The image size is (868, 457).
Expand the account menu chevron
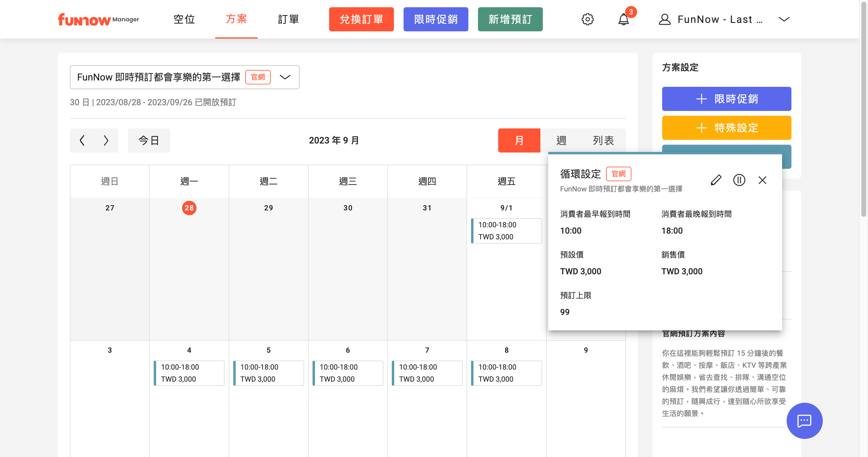click(x=784, y=19)
